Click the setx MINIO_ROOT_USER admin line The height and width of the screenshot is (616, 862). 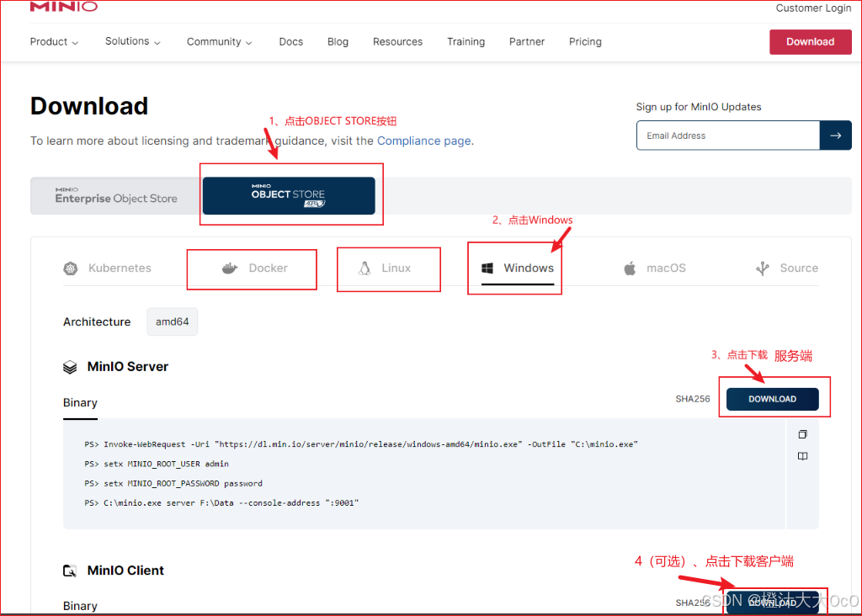[157, 464]
